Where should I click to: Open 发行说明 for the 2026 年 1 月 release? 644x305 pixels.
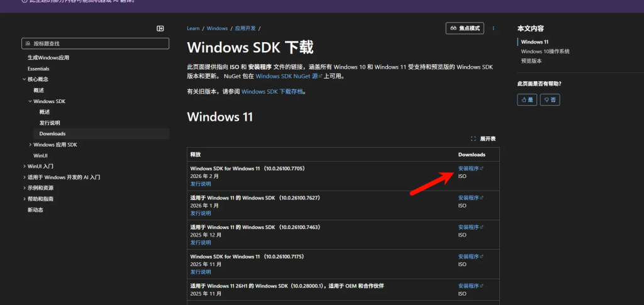click(201, 213)
